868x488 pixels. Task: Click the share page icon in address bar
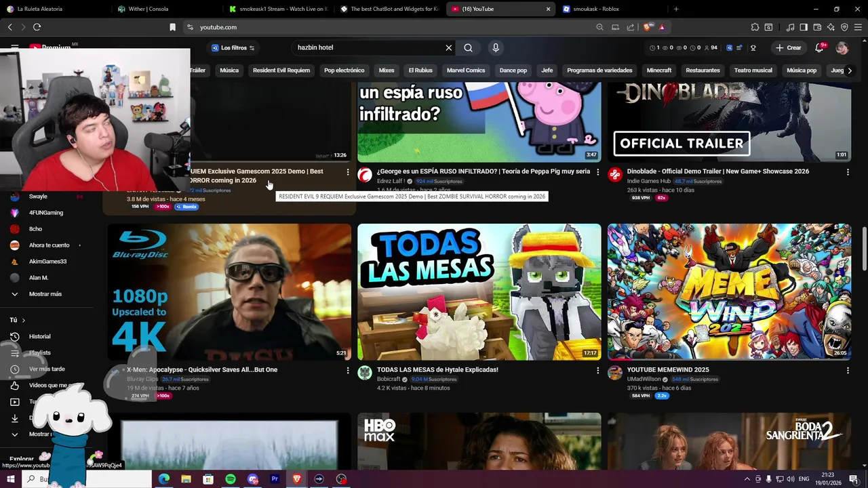[x=631, y=27]
